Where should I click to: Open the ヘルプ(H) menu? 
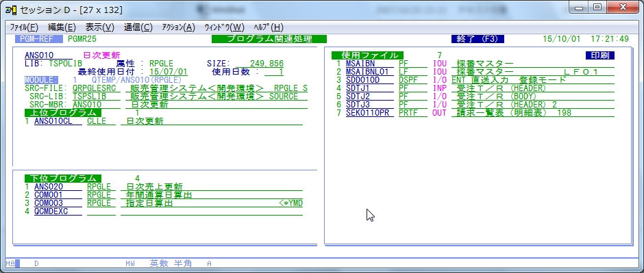coord(269,27)
